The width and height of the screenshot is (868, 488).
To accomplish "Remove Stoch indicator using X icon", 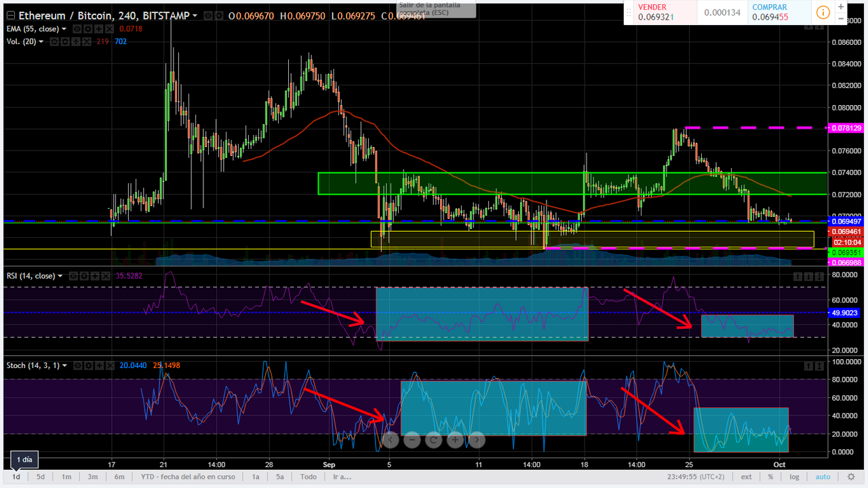I will [110, 365].
